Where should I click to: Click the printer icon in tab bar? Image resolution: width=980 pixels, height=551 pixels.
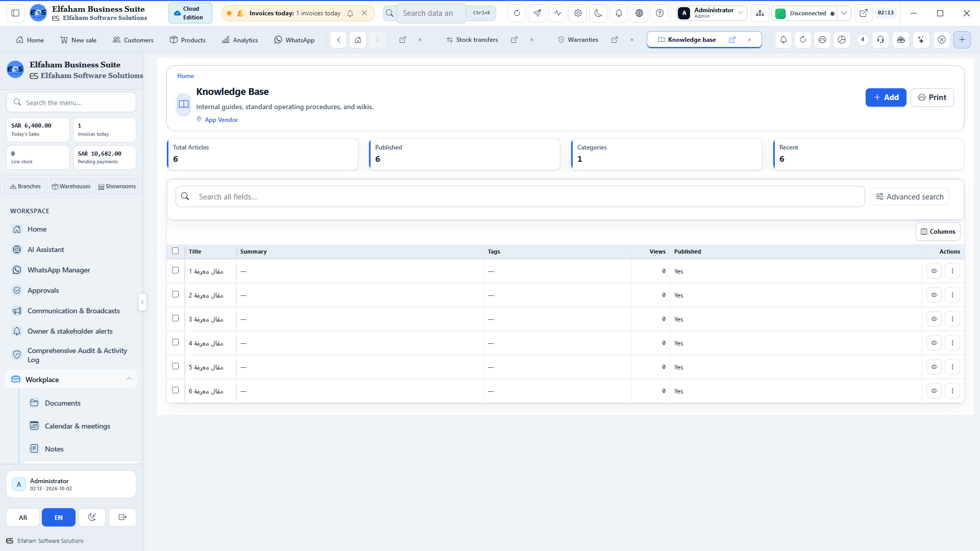(x=822, y=39)
